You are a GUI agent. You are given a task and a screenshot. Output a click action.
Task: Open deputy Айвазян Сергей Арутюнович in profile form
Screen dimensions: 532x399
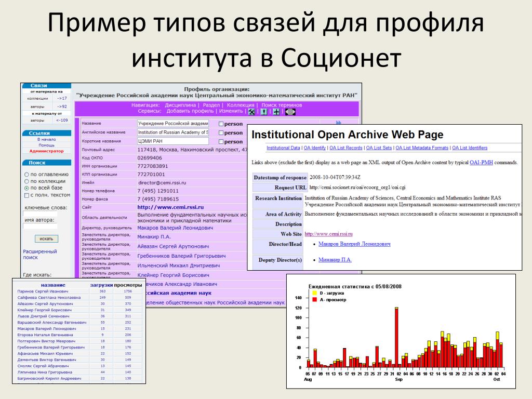[x=173, y=246]
